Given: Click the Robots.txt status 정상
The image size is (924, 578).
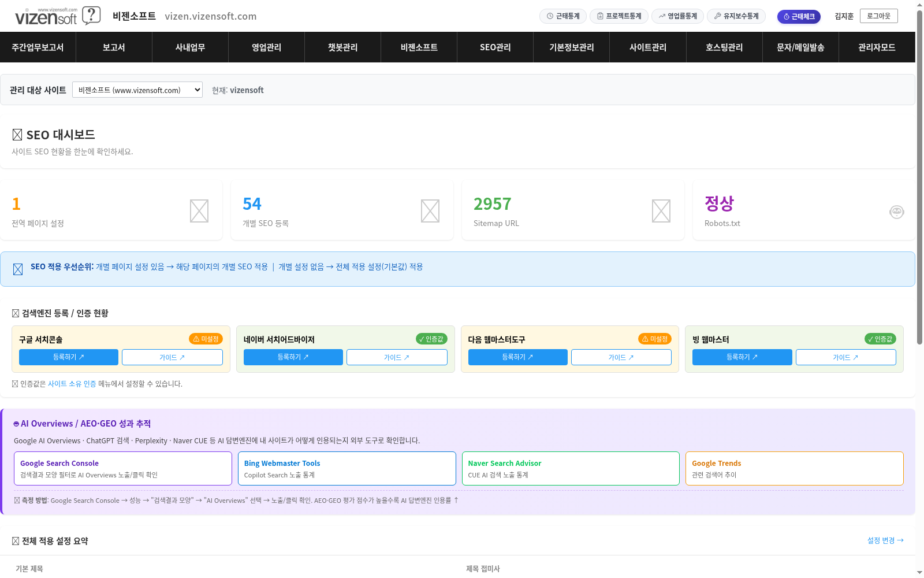Looking at the screenshot, I should click(719, 203).
